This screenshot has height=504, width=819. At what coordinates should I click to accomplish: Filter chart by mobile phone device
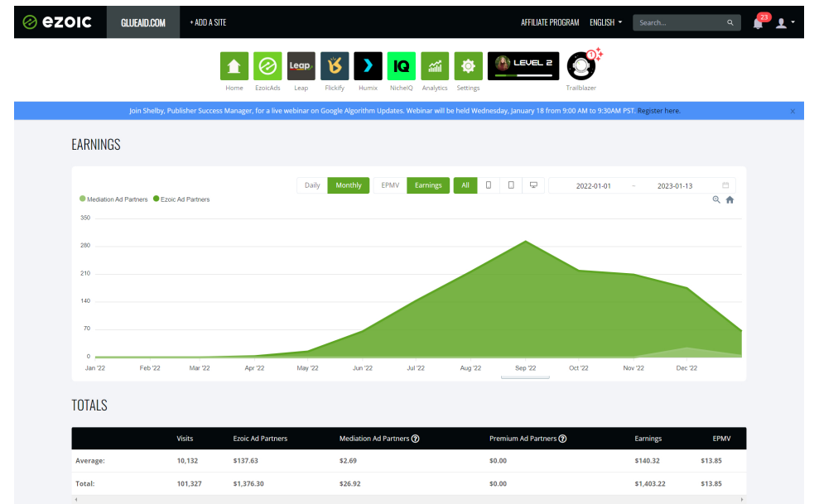click(x=489, y=185)
